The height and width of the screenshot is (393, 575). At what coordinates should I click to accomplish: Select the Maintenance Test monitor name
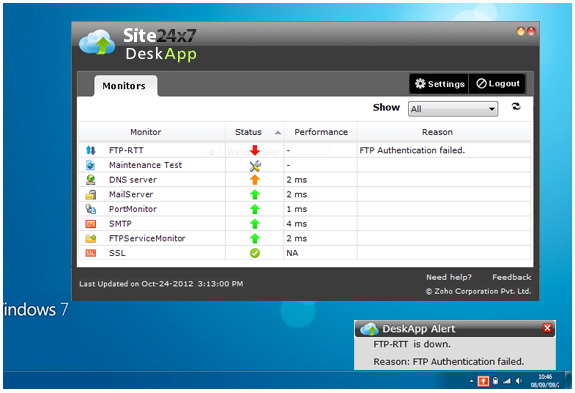point(145,165)
